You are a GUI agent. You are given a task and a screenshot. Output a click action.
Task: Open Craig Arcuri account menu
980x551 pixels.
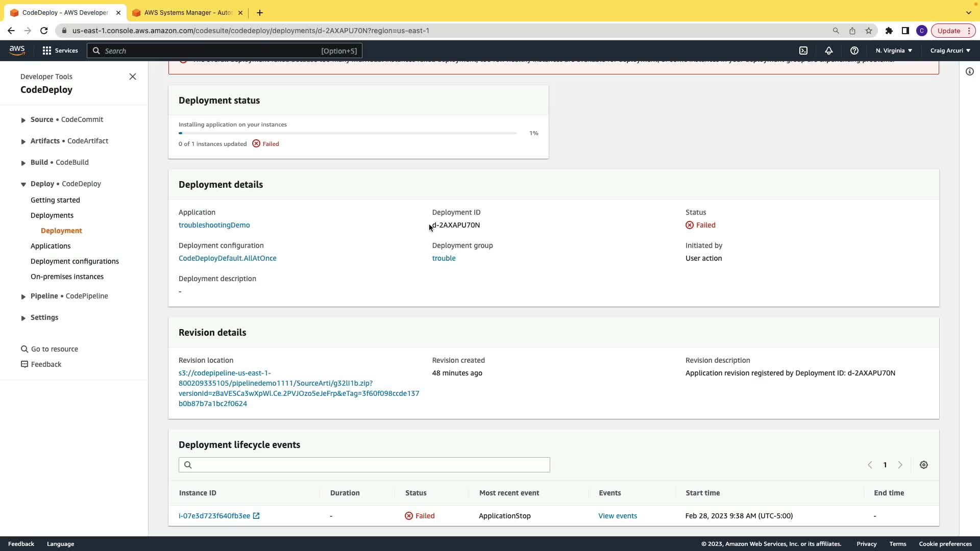click(x=950, y=51)
